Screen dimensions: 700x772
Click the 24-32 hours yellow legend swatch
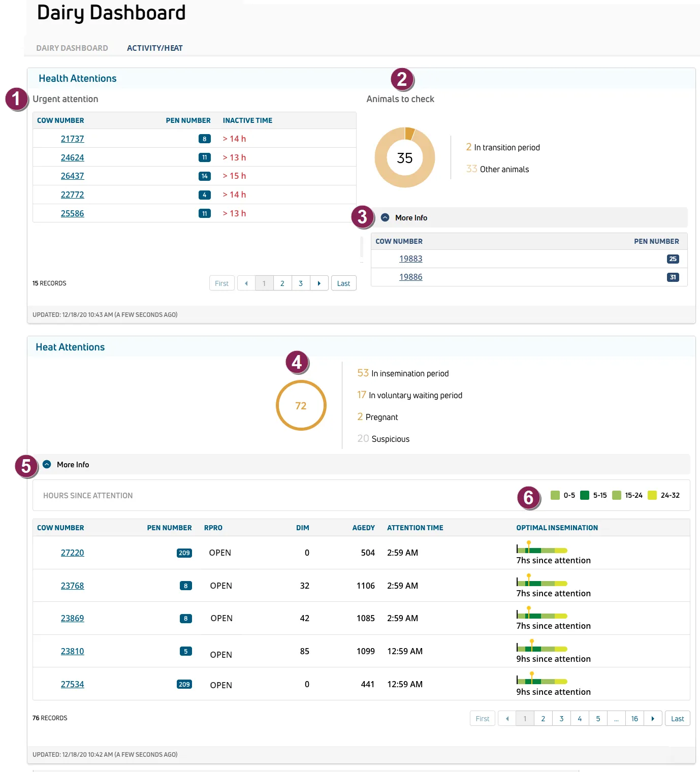point(652,495)
